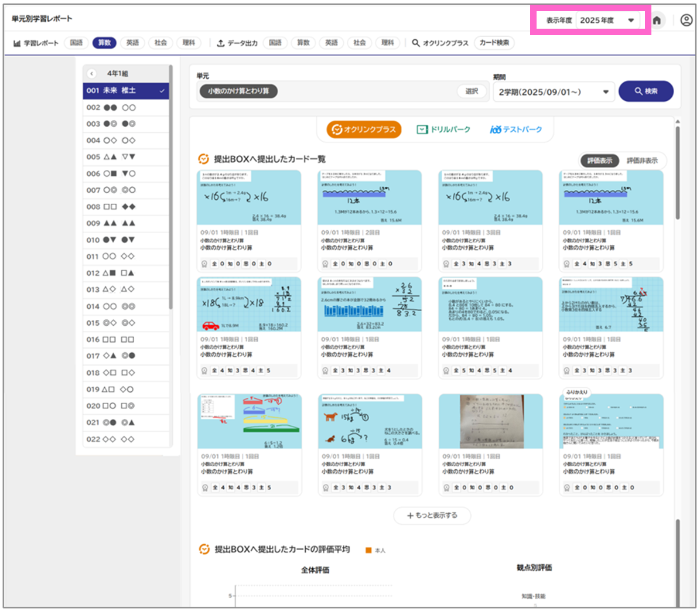Viewport: 700px width, 611px height.
Task: Open the 期間 2学期 dropdown
Action: [553, 92]
